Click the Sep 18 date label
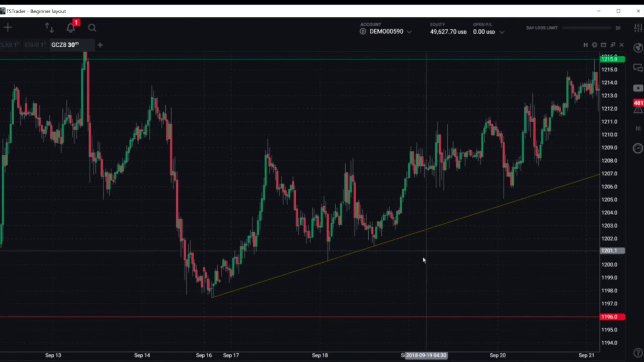 click(x=319, y=355)
